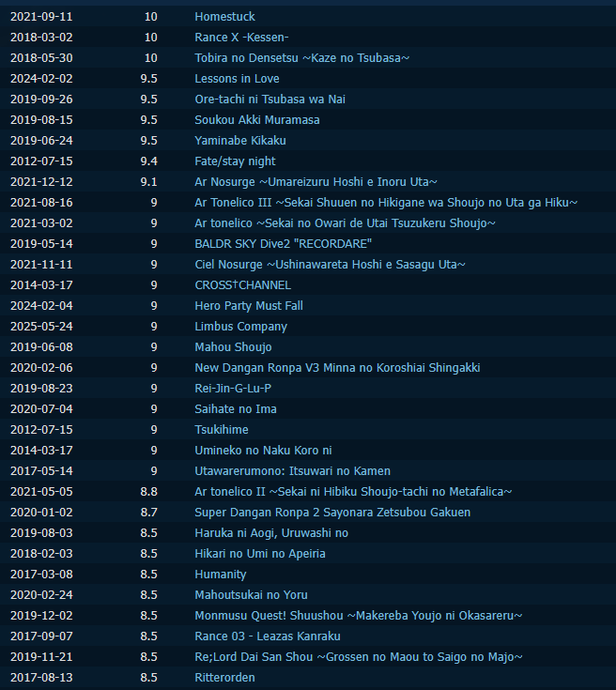Click Fate/stay night title
This screenshot has height=690, width=616.
[x=235, y=161]
